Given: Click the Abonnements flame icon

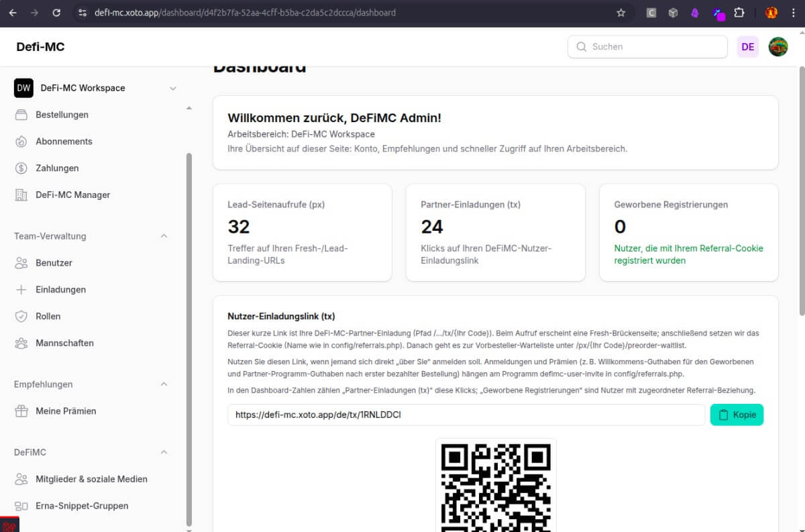Looking at the screenshot, I should (21, 142).
